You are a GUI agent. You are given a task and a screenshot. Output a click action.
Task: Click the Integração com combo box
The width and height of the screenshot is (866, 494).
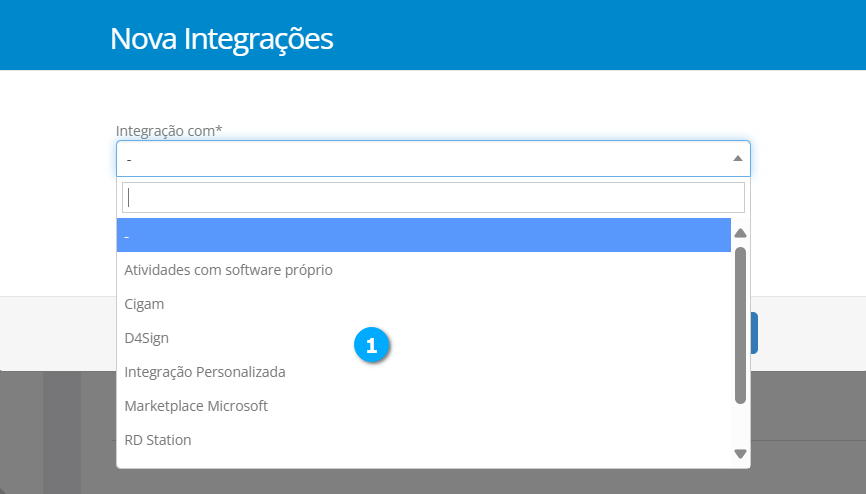(x=420, y=159)
